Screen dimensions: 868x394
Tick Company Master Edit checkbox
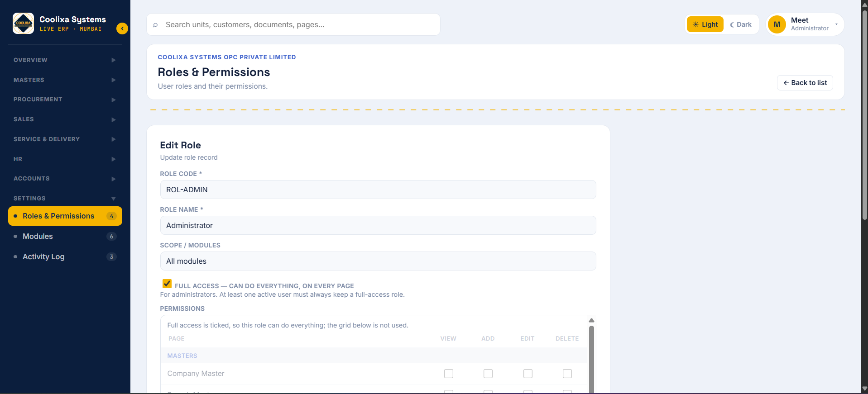[x=528, y=374]
